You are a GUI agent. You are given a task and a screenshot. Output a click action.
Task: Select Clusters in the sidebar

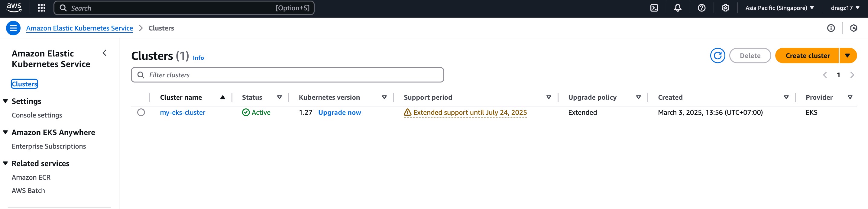point(24,84)
